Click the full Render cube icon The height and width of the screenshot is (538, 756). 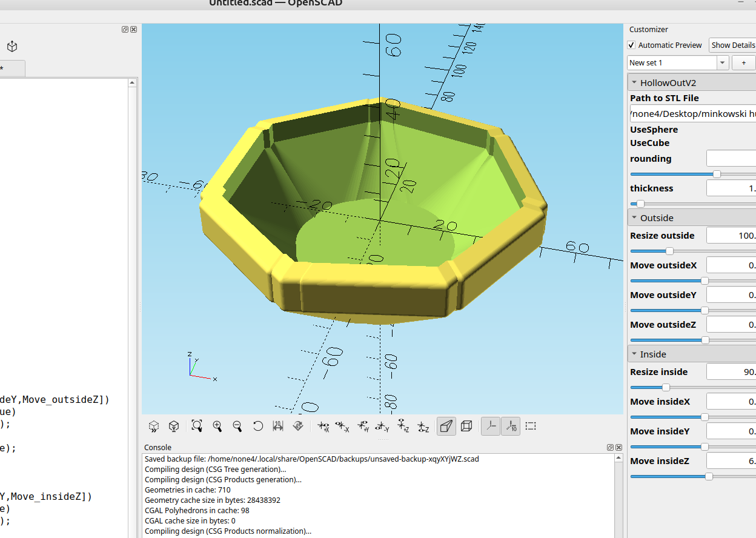[174, 426]
